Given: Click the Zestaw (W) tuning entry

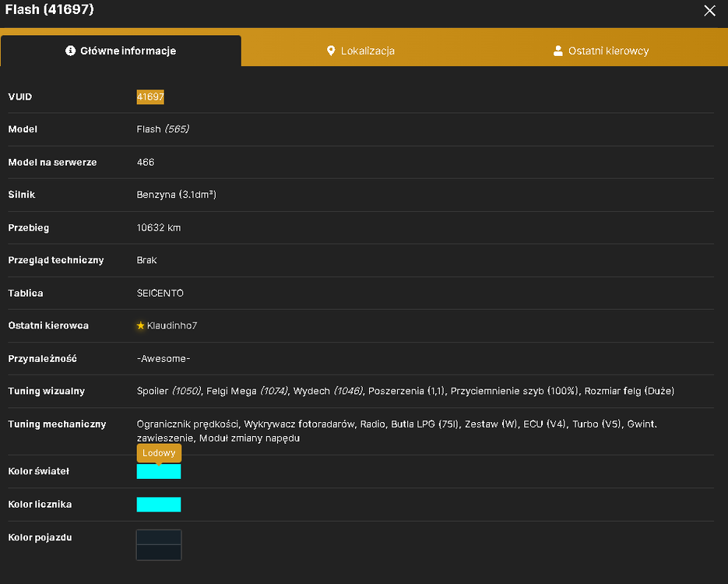Looking at the screenshot, I should pyautogui.click(x=491, y=424).
